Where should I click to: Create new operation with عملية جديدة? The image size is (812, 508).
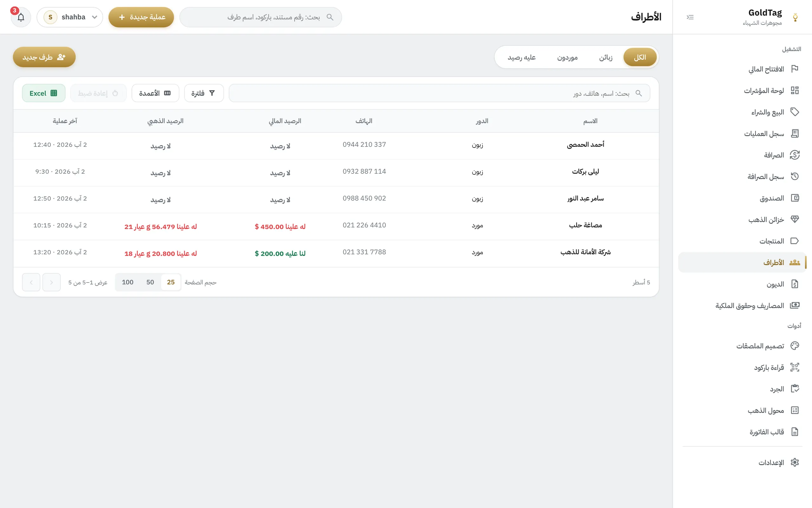141,17
